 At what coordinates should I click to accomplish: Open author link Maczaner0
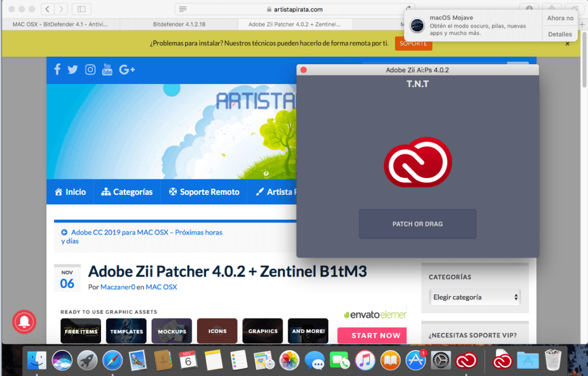click(118, 287)
